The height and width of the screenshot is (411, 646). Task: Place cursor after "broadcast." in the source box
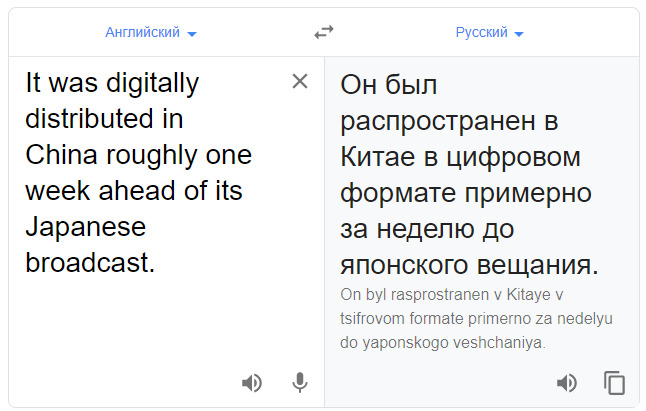158,264
